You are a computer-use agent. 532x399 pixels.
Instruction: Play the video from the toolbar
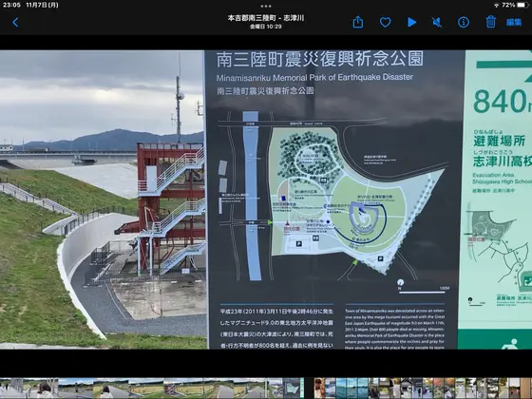pyautogui.click(x=412, y=23)
